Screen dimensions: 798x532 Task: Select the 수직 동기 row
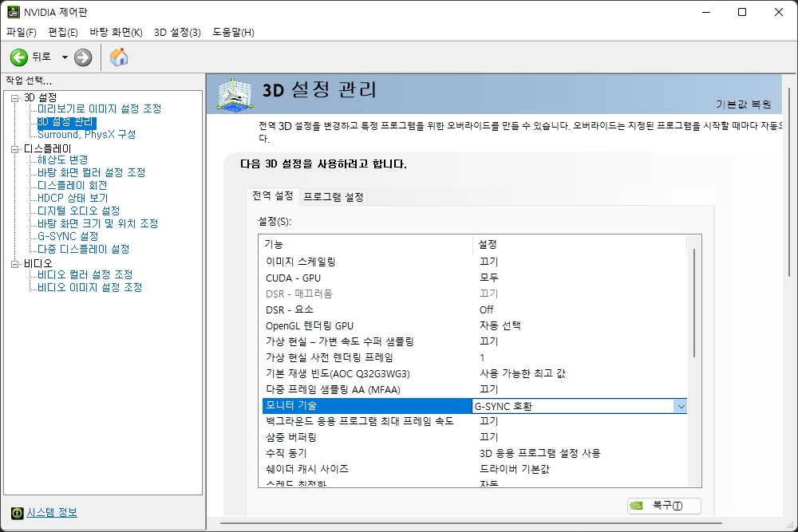click(474, 453)
